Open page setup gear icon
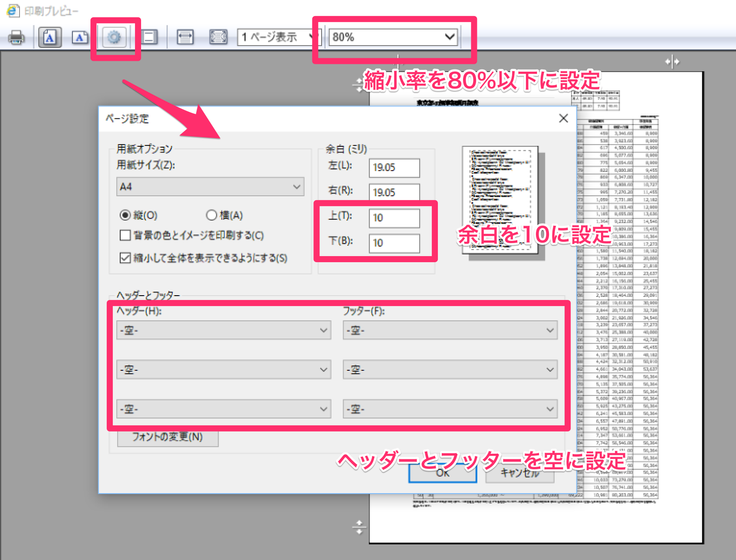Screen dimensions: 736x560 pyautogui.click(x=114, y=37)
